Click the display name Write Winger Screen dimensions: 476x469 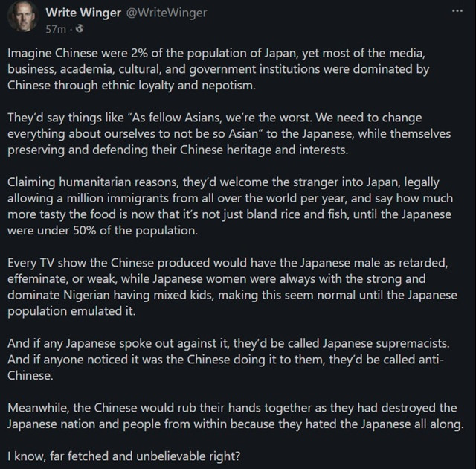(x=83, y=13)
